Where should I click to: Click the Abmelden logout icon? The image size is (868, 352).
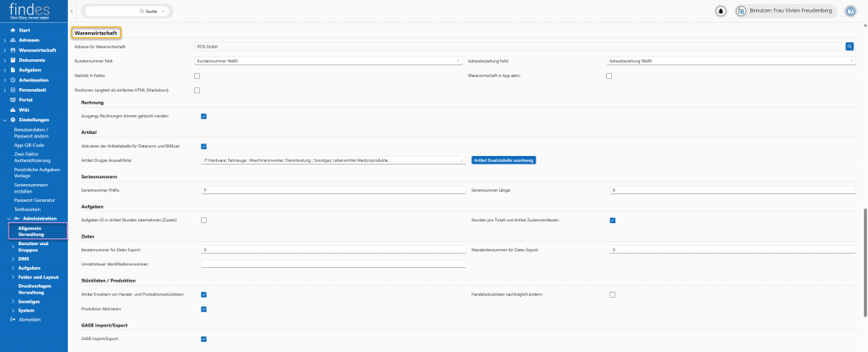pos(13,319)
